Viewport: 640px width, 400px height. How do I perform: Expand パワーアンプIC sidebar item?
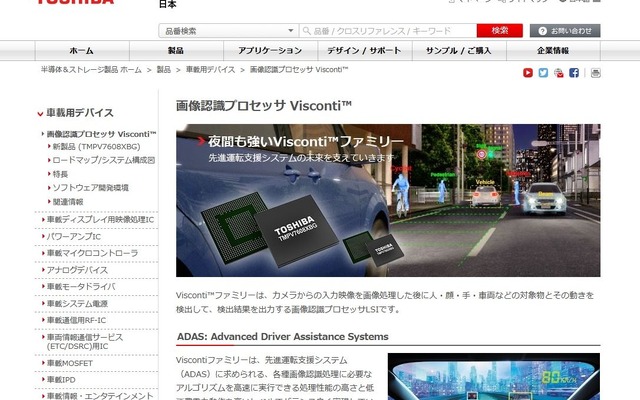click(x=73, y=237)
